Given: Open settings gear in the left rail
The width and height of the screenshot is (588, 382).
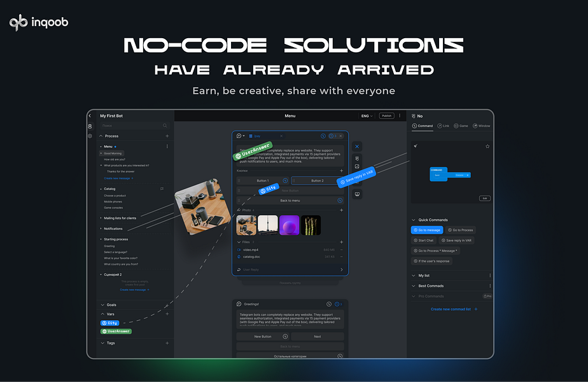Looking at the screenshot, I should click(x=90, y=136).
